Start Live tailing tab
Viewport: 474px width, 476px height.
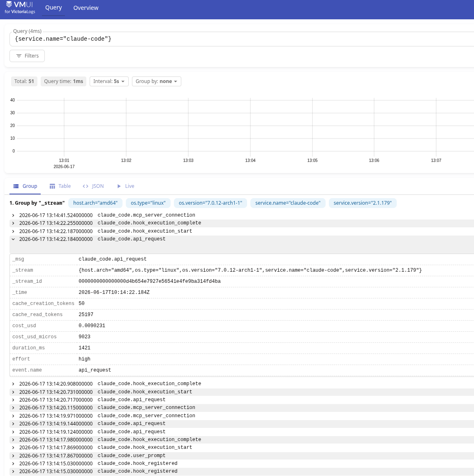(x=126, y=186)
